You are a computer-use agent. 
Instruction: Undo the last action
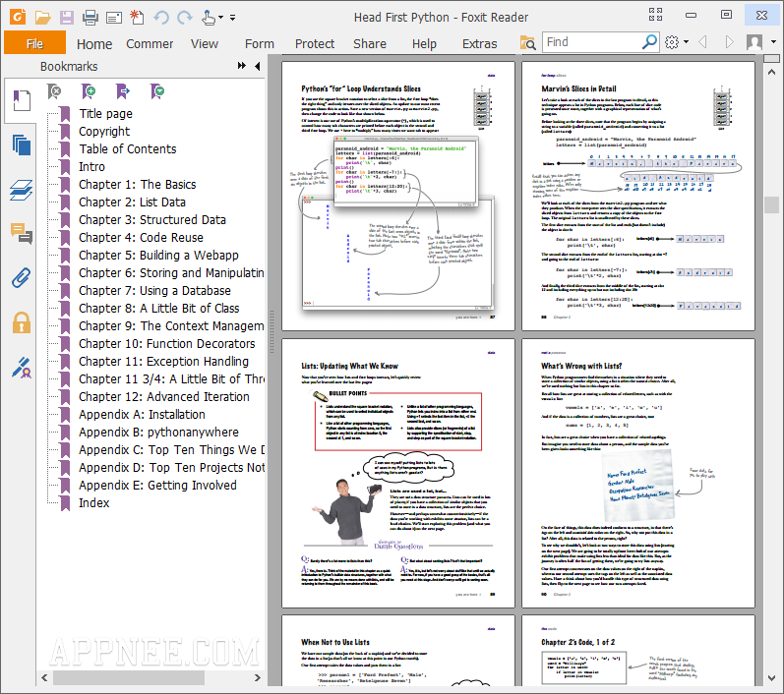click(161, 18)
